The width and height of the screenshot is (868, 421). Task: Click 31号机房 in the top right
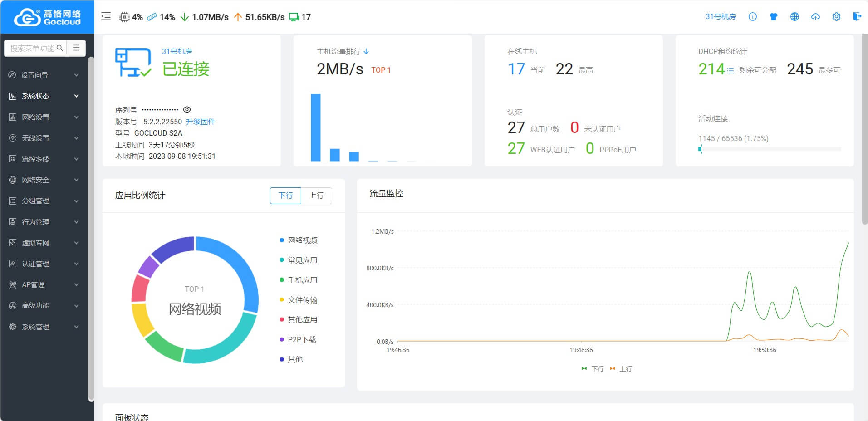coord(721,17)
